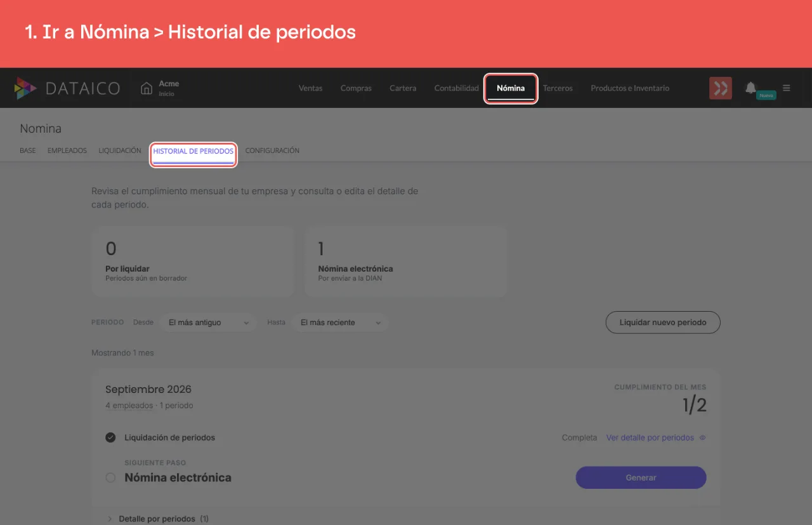Click eye icon beside Ver detalle por periodos

click(702, 437)
